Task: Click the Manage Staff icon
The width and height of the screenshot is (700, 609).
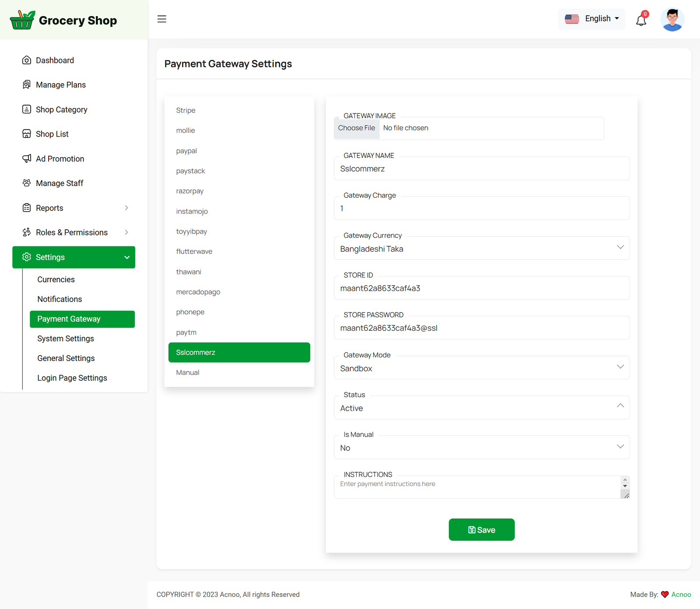Action: pyautogui.click(x=27, y=183)
